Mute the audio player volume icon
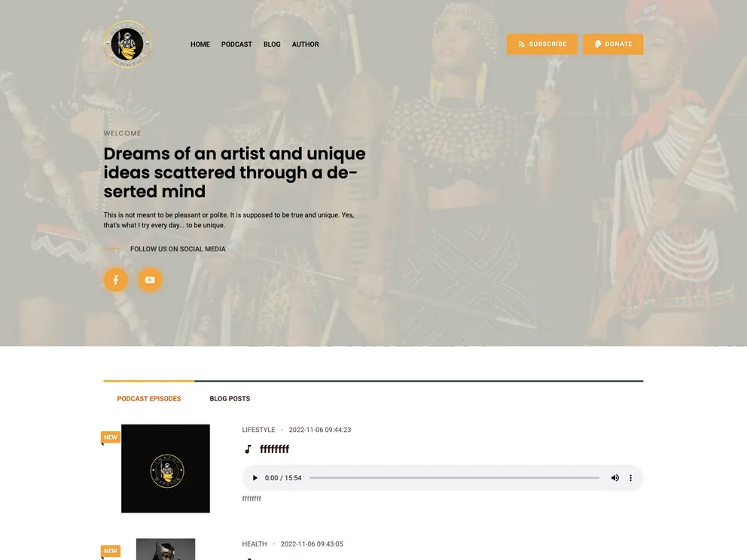The image size is (747, 560). coord(615,478)
